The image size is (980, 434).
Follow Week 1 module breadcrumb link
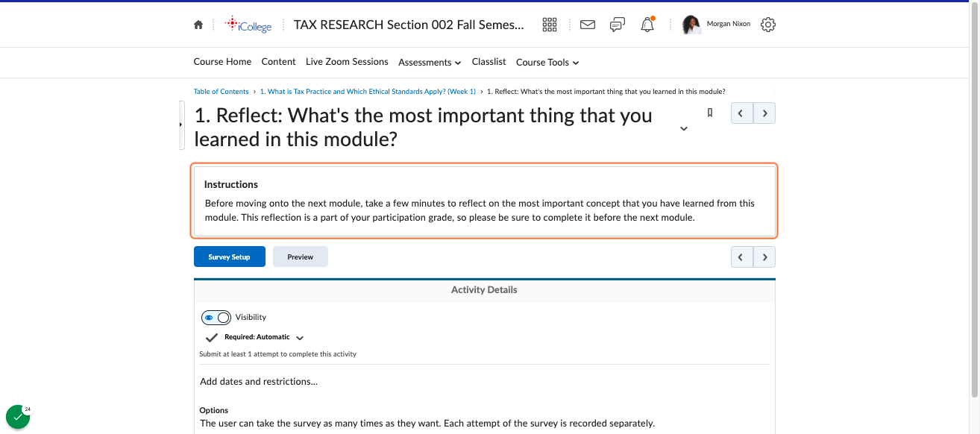368,92
